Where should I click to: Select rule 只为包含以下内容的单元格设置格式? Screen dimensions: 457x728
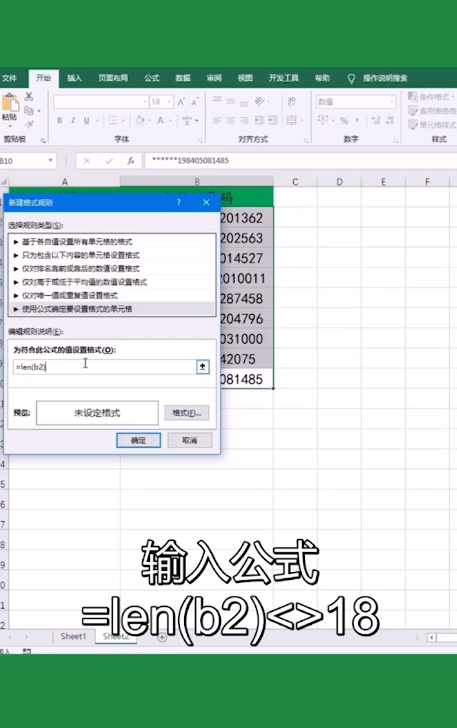tap(111, 255)
